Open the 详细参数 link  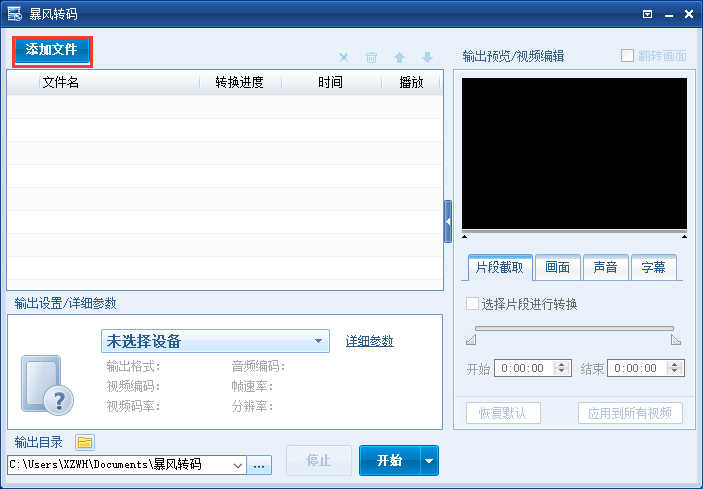coord(369,341)
